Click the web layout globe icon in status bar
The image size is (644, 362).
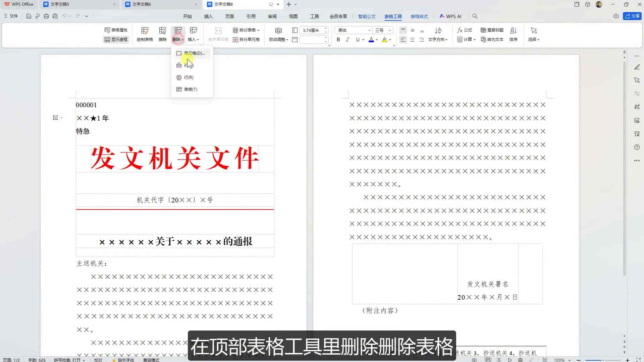point(520,360)
